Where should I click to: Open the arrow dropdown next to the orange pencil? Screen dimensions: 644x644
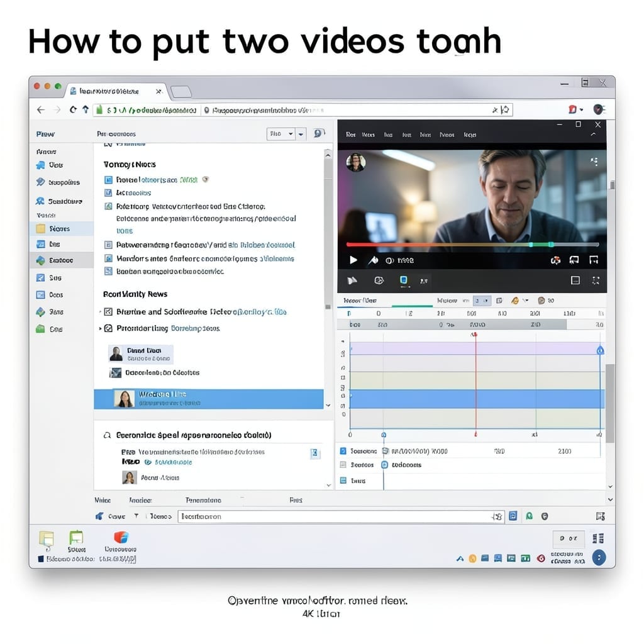click(525, 301)
